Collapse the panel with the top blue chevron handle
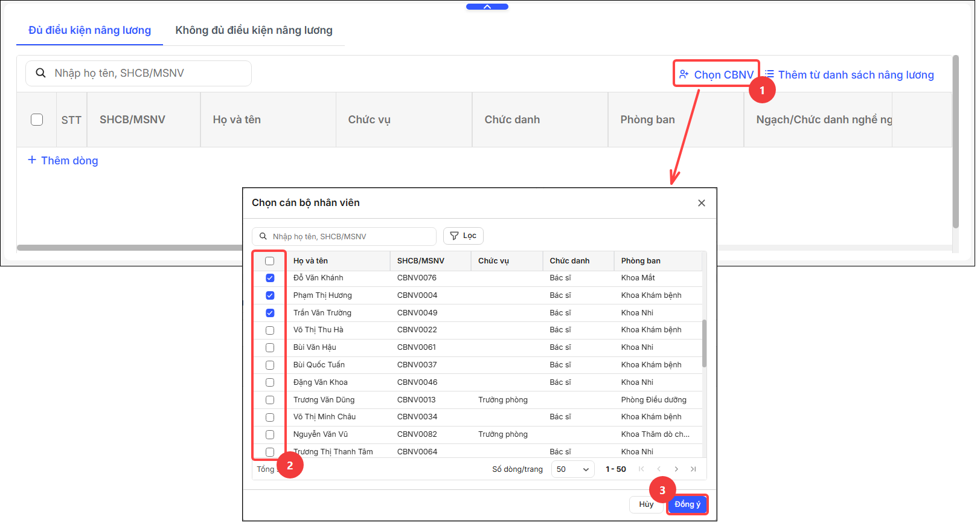Image resolution: width=980 pixels, height=525 pixels. pyautogui.click(x=487, y=7)
